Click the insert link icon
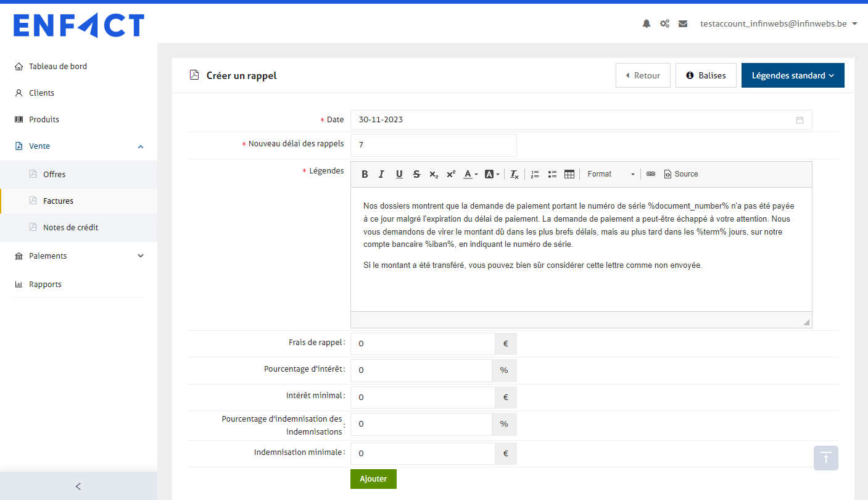This screenshot has width=868, height=500. point(650,174)
